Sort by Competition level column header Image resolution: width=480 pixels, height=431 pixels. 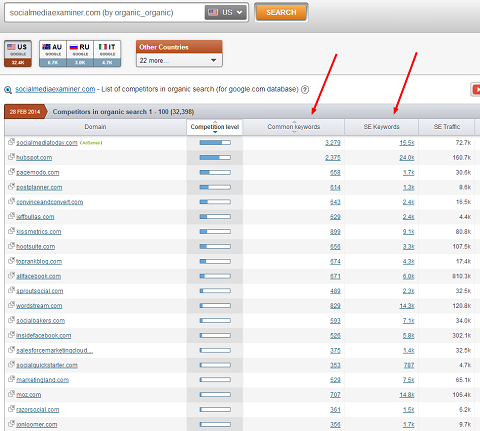point(215,127)
